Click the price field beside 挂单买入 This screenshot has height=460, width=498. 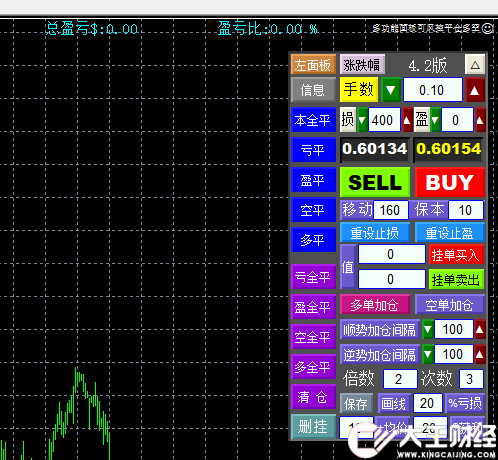click(x=392, y=254)
